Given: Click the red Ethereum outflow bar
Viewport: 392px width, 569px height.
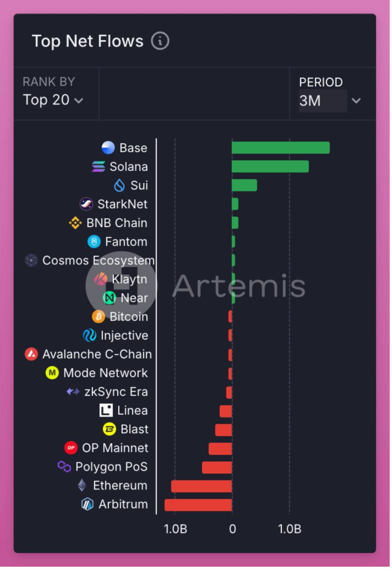Looking at the screenshot, I should 201,486.
